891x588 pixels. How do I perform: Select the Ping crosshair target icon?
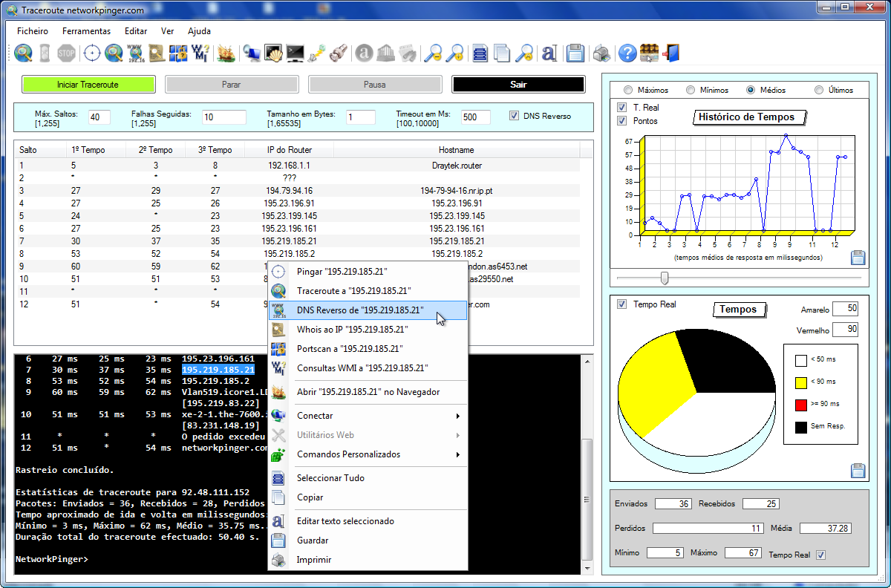click(92, 53)
